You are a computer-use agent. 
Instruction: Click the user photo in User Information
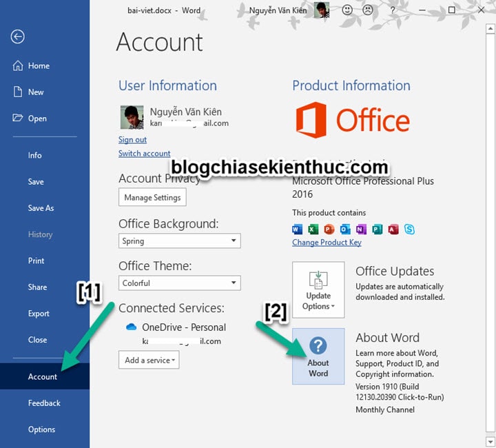pos(132,117)
